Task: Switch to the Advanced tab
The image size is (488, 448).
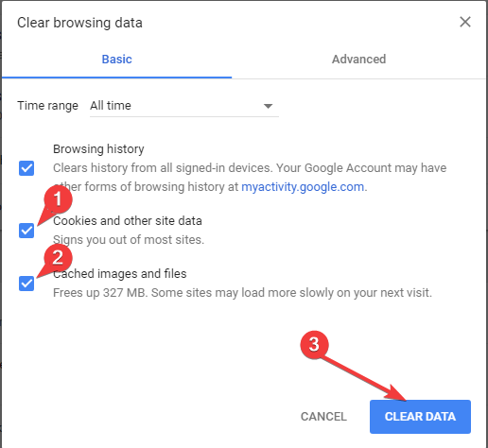Action: (358, 60)
